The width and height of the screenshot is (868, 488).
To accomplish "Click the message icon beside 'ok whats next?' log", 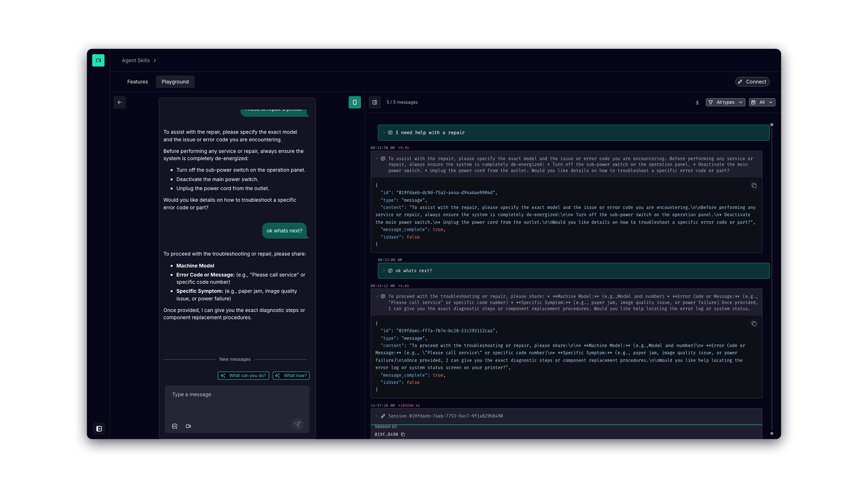I will pos(390,271).
